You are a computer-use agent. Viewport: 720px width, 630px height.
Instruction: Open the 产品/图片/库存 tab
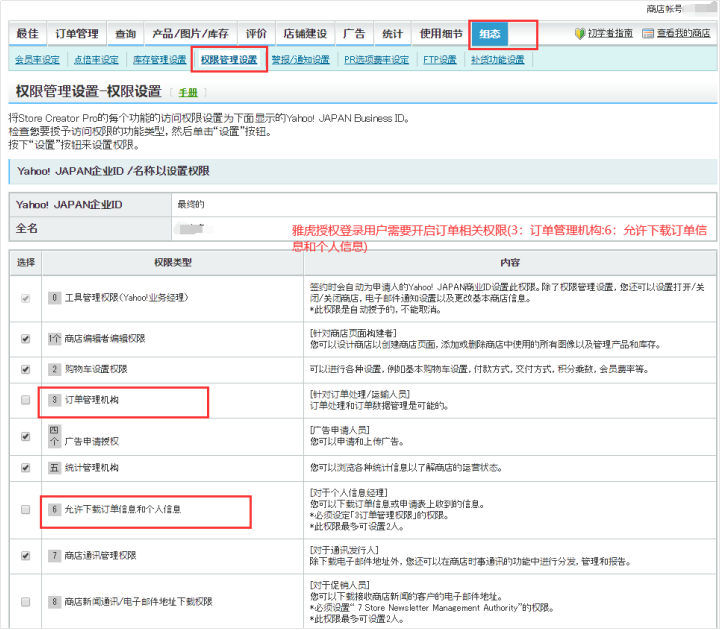coord(191,34)
